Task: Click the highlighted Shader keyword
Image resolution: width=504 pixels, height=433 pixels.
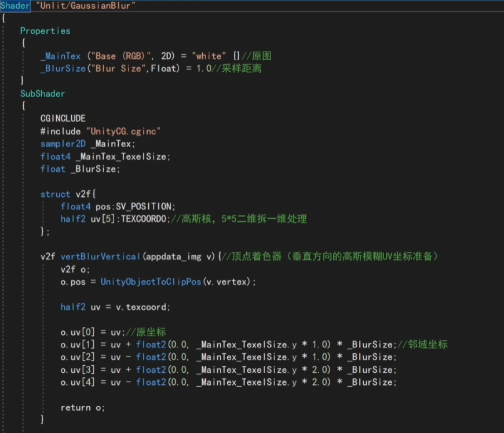Action: click(15, 6)
